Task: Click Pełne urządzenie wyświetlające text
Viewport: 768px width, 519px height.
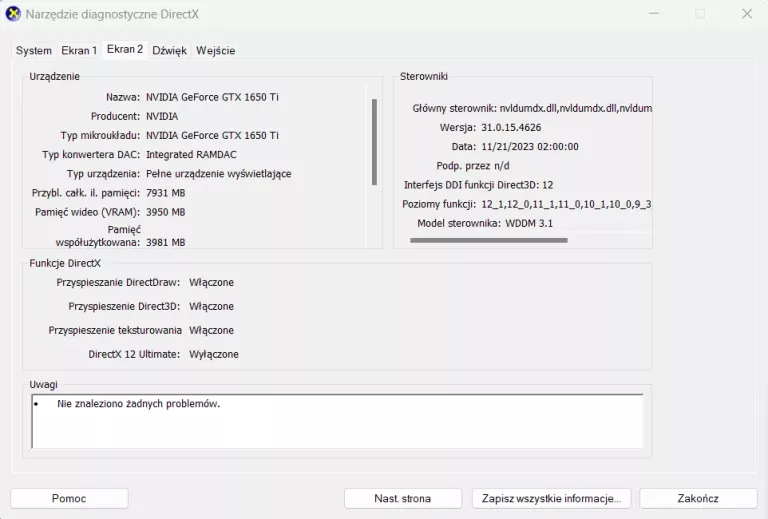Action: click(218, 173)
